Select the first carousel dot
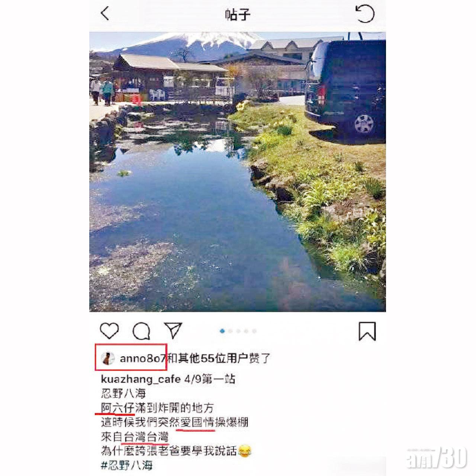 (x=222, y=331)
